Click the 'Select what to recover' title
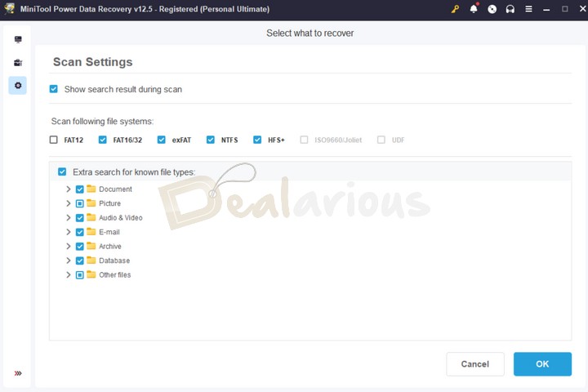The image size is (588, 392). tap(310, 33)
